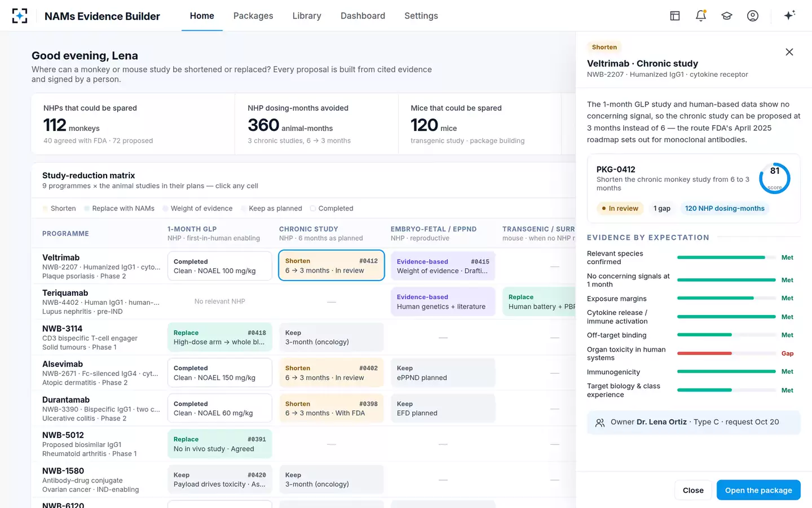Toggle the Keep as planned legend filter
Screen dimensions: 812x508
(271, 208)
